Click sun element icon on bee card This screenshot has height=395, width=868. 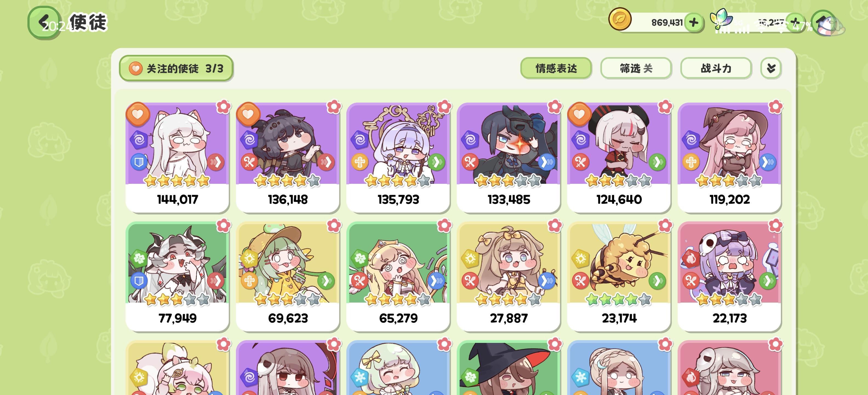tap(581, 259)
